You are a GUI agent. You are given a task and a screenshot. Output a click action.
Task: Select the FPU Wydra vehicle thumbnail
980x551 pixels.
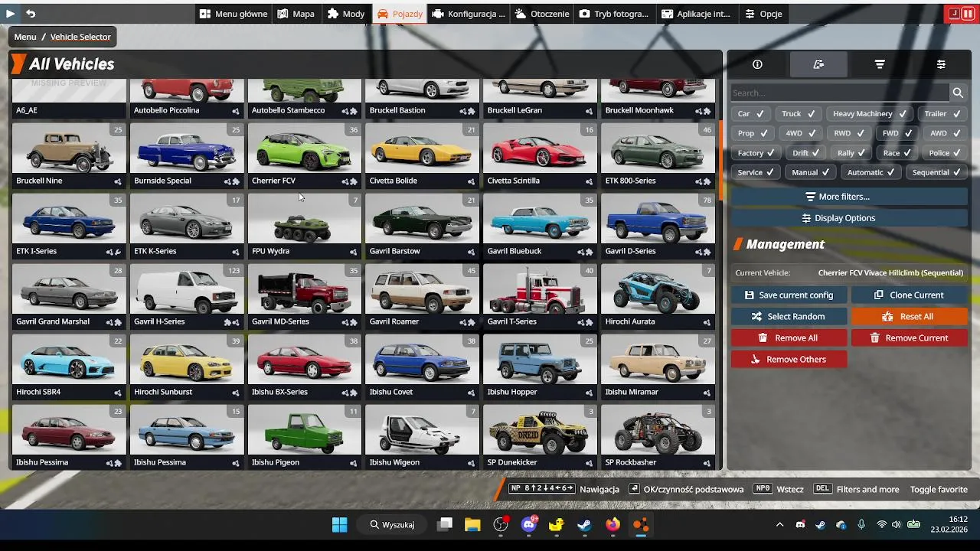304,226
